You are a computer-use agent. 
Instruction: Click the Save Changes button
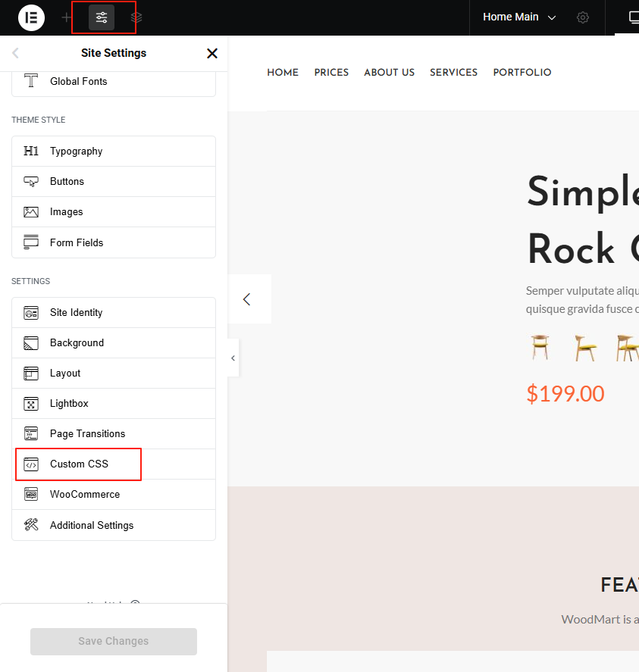114,641
